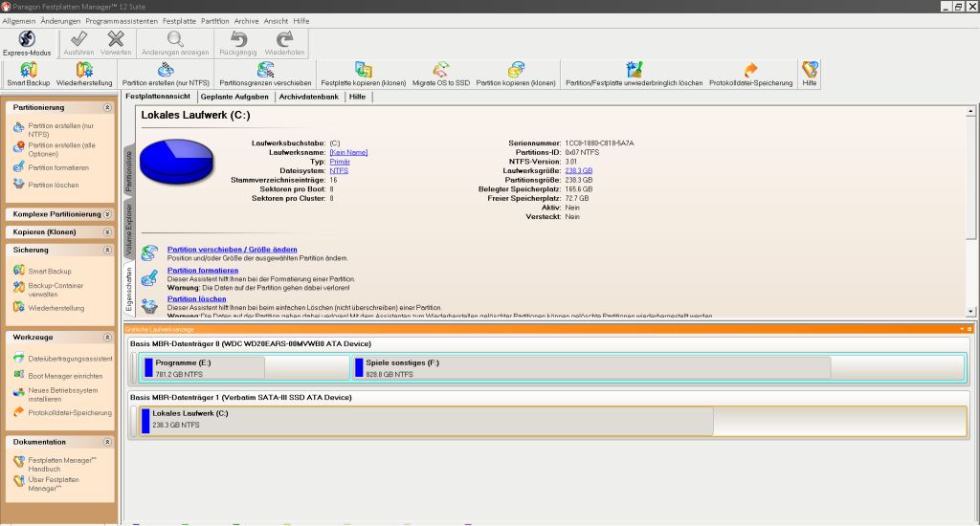Click Festplatte kopieren (klonen) toolbar icon

pos(363,74)
